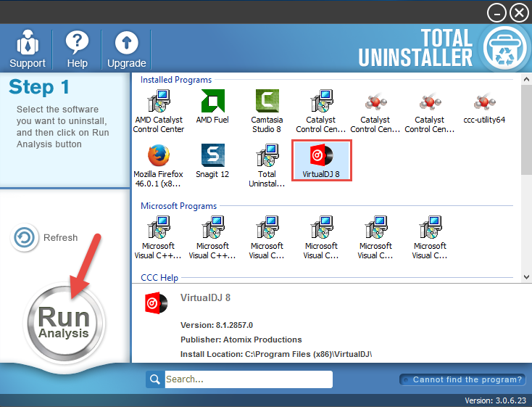This screenshot has width=532, height=407.
Task: Select AMD Catalyst Control Center program
Action: pos(159,111)
